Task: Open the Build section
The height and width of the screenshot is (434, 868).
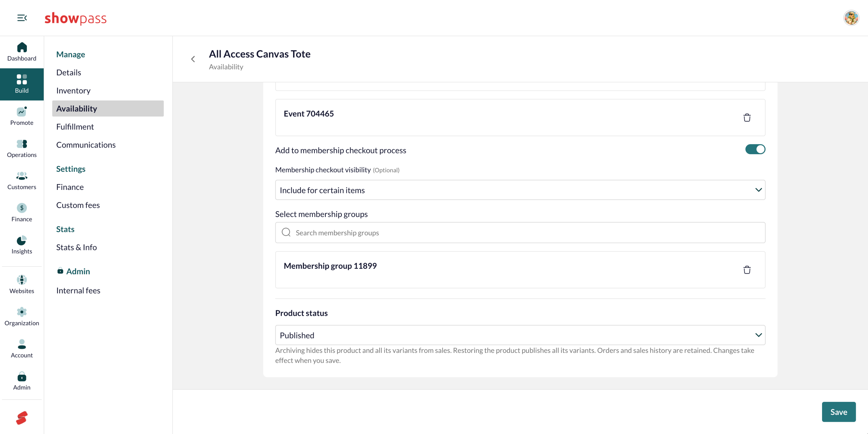Action: [22, 84]
